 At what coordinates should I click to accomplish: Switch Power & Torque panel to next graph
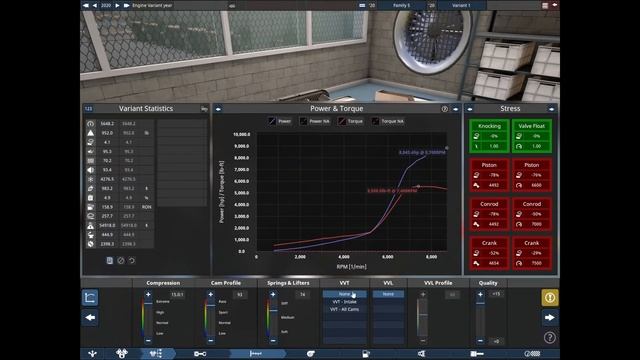pos(456,109)
